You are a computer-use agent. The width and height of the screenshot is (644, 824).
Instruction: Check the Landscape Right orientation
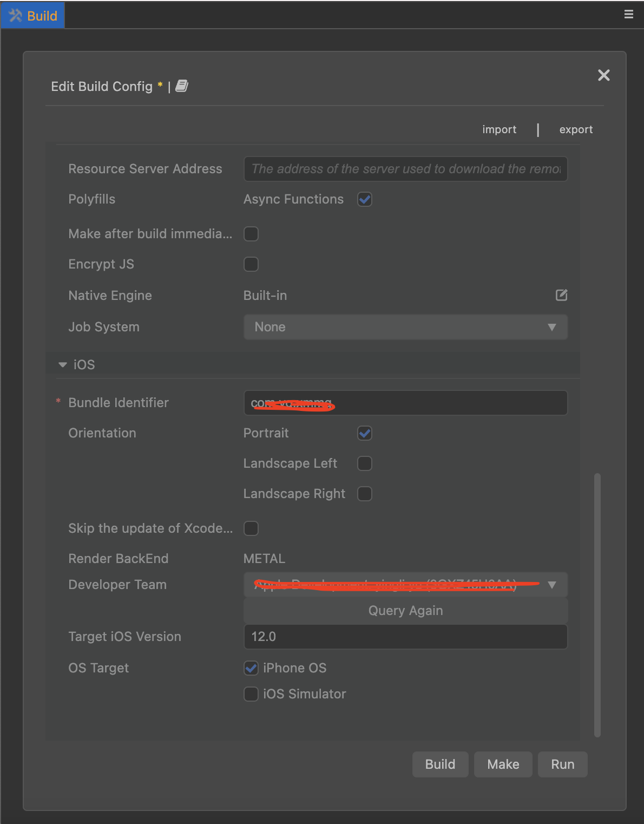365,494
